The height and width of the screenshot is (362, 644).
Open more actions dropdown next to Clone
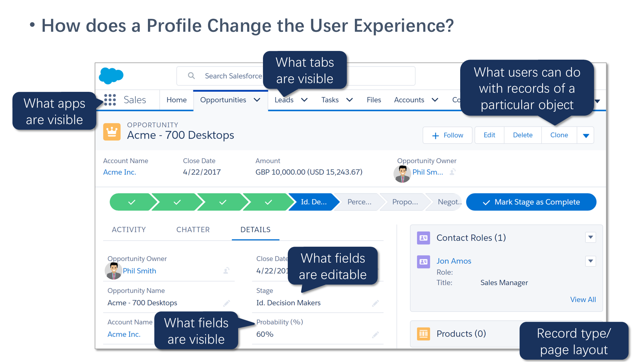tap(586, 135)
